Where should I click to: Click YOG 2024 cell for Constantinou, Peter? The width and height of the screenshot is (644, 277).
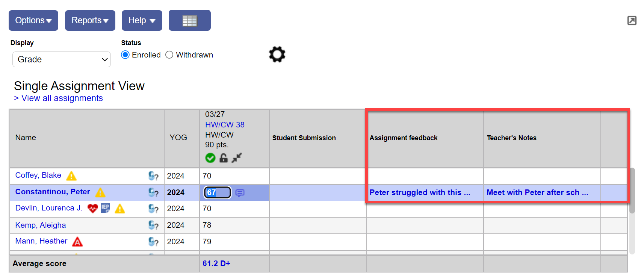coord(181,192)
